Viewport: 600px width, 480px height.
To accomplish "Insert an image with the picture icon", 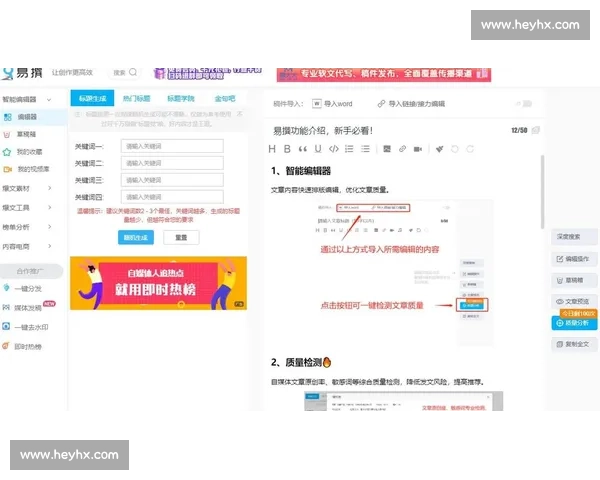I will pyautogui.click(x=387, y=149).
